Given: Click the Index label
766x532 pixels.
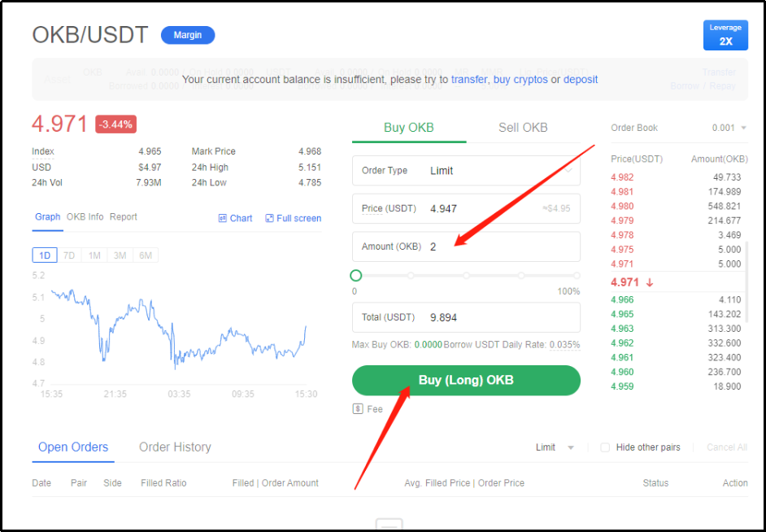Looking at the screenshot, I should [43, 151].
